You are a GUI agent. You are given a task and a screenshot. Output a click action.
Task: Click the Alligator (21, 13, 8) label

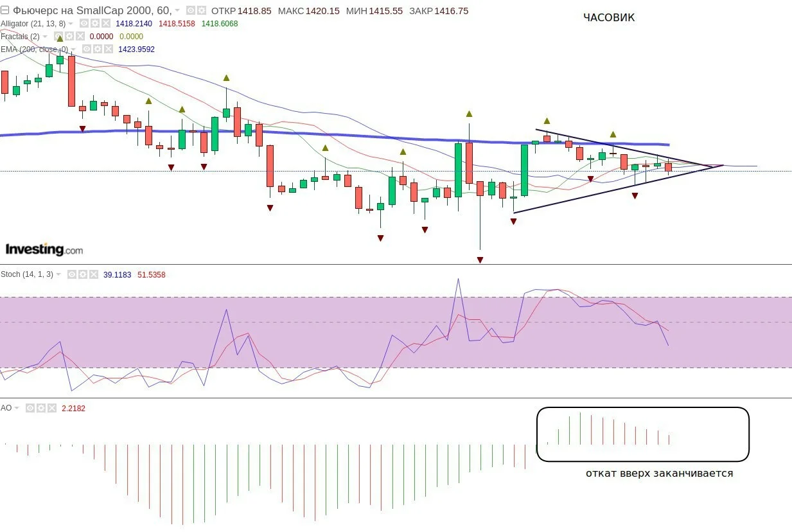point(33,24)
